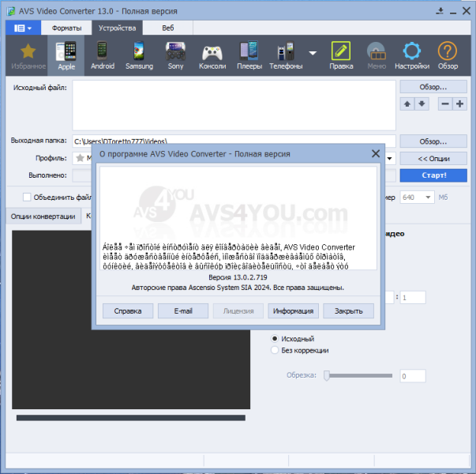476x474 pixels.
Task: Toggle Объединить файлы checkbox
Action: pos(27,197)
